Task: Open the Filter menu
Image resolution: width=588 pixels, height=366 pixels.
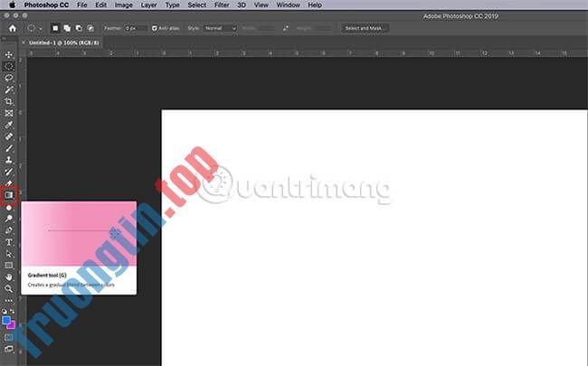Action: [x=222, y=5]
